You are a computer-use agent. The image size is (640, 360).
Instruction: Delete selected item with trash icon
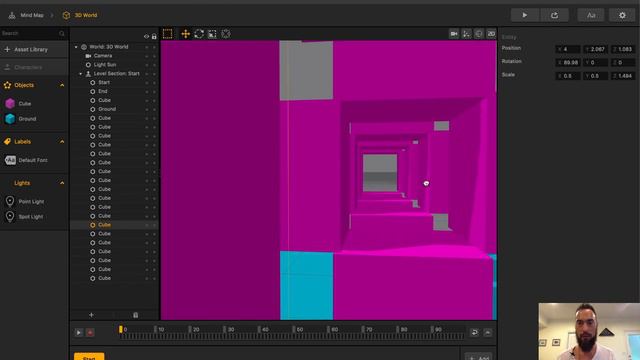coord(136,315)
